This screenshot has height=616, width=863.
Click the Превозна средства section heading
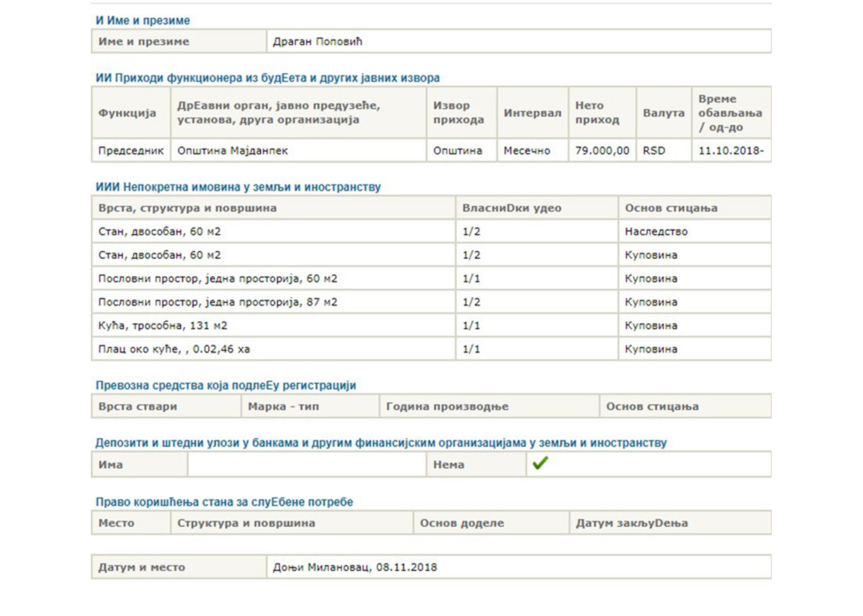click(x=226, y=386)
